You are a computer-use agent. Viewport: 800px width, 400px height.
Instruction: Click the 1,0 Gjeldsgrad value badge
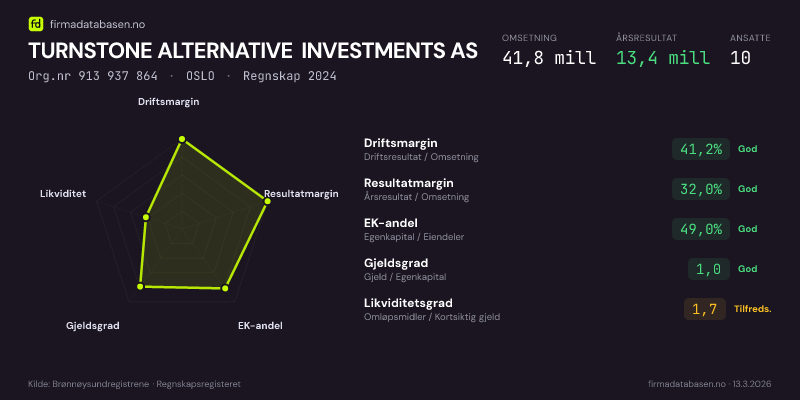click(x=708, y=269)
